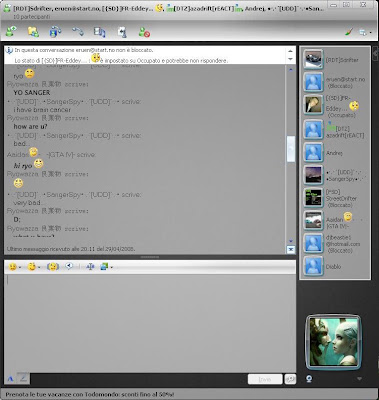Click the share files icon
The width and height of the screenshot is (379, 400).
(33, 32)
